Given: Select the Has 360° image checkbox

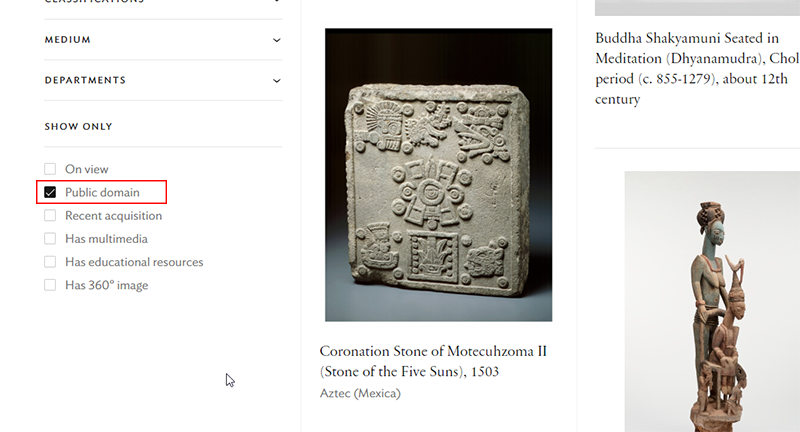Looking at the screenshot, I should [x=50, y=285].
